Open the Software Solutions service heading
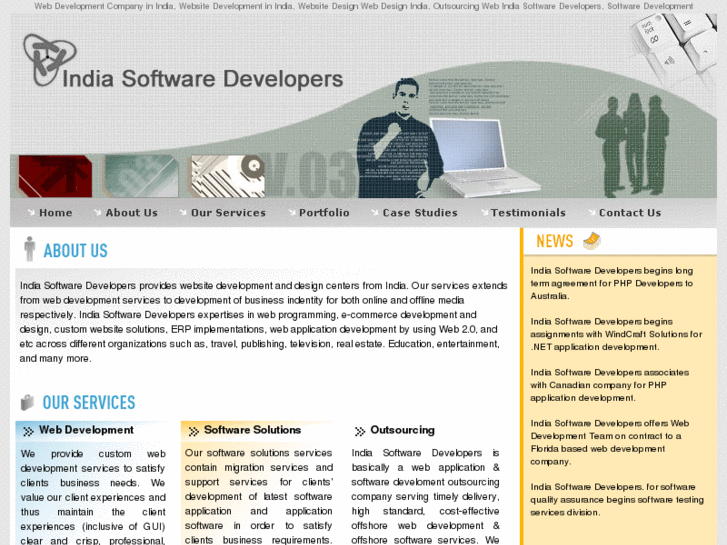Image resolution: width=727 pixels, height=545 pixels. 253,430
